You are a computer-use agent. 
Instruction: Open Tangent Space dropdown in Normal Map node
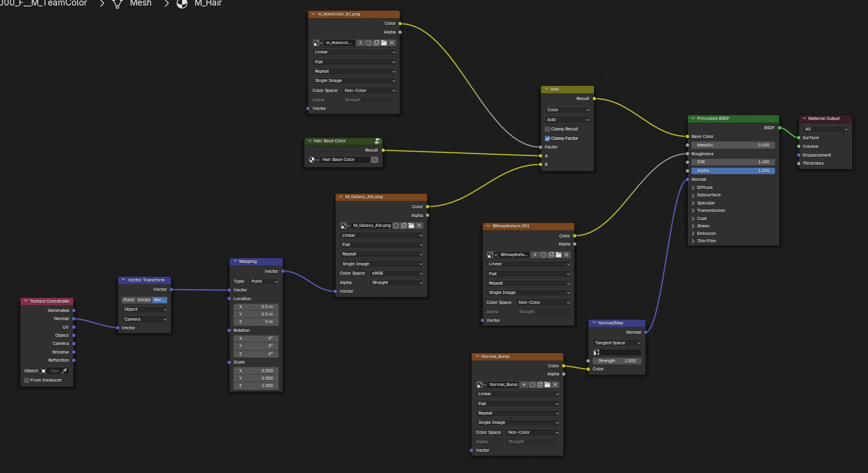617,343
